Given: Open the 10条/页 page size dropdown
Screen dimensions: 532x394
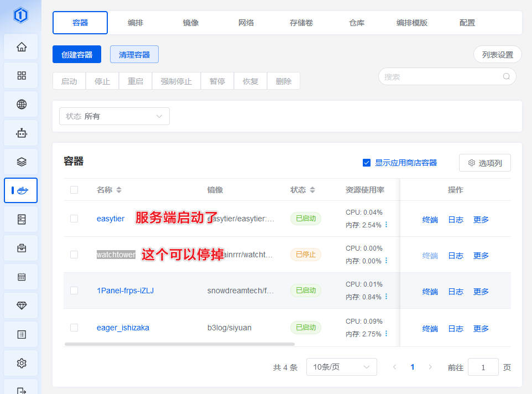Looking at the screenshot, I should [x=341, y=367].
